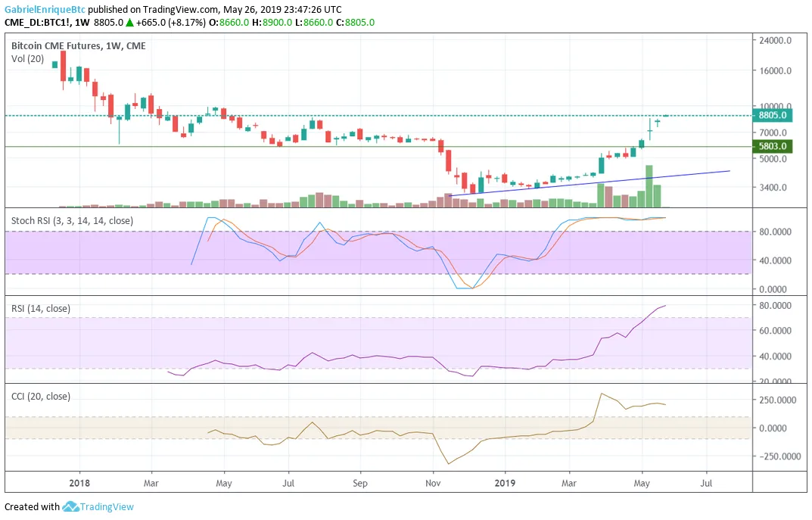The image size is (812, 520).
Task: Click the 2018 label on time axis
Action: pos(79,483)
